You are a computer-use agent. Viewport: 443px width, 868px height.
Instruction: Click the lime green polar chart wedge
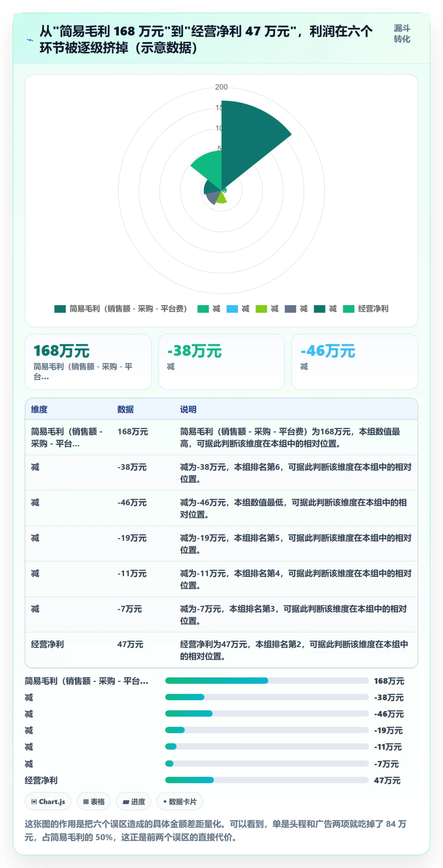(221, 198)
